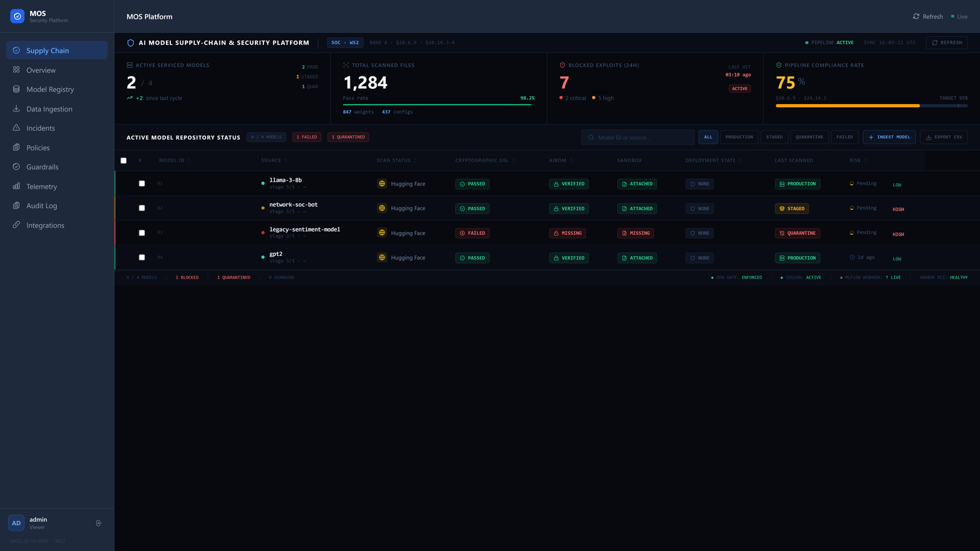Image resolution: width=980 pixels, height=551 pixels.
Task: Click the QUARANTINE state badge for legacy-sentiment-model
Action: [x=797, y=233]
